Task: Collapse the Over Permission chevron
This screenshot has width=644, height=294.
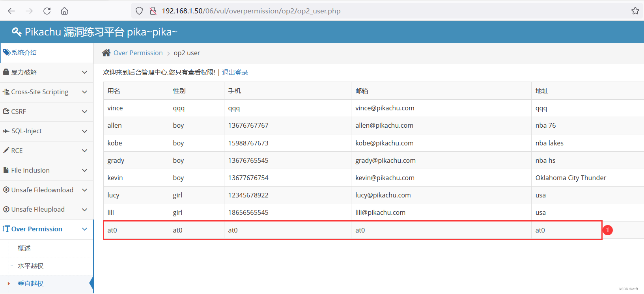Action: pos(84,229)
